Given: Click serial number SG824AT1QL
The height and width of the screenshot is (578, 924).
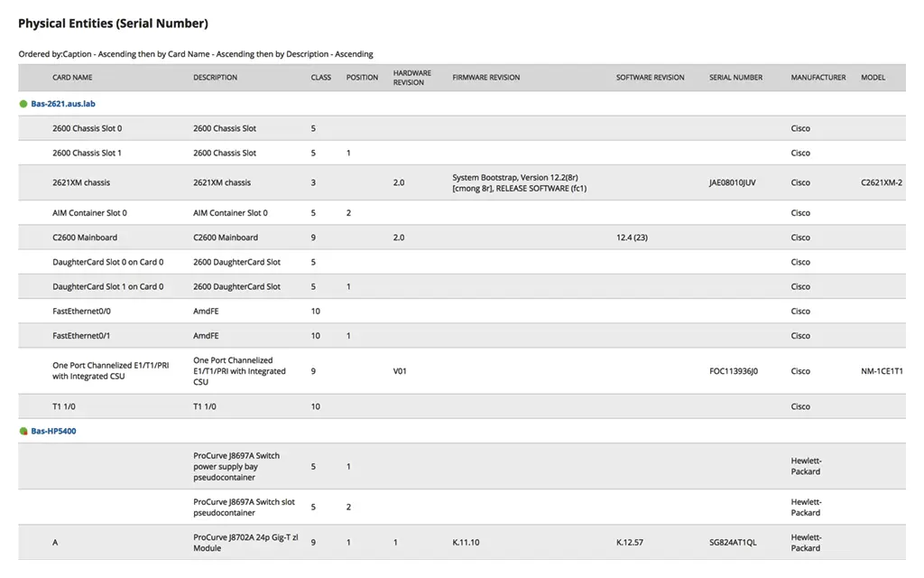Looking at the screenshot, I should click(733, 543).
